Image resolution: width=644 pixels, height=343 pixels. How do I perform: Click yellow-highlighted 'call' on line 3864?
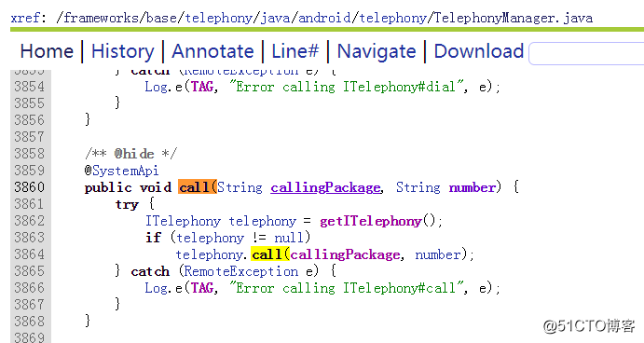click(270, 254)
